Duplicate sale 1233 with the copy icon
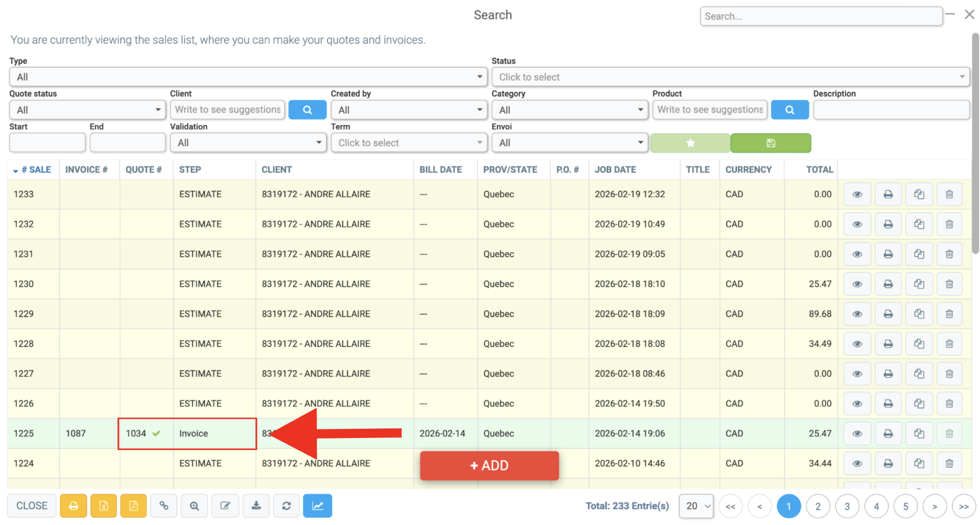 click(x=919, y=194)
